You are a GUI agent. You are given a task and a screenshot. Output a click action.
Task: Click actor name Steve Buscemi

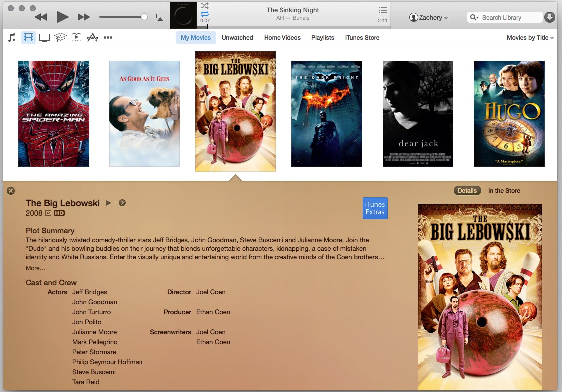coord(94,372)
